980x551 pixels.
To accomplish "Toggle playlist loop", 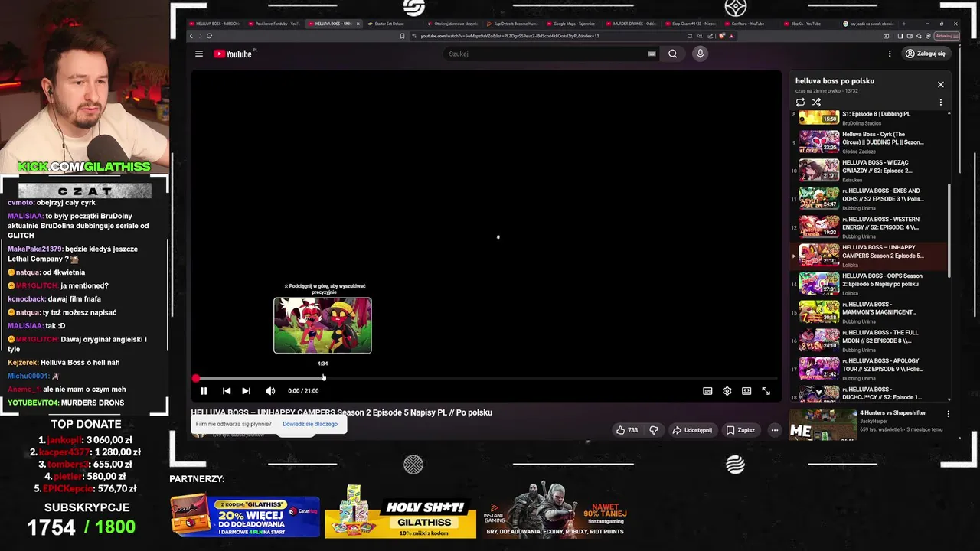I will [x=800, y=102].
